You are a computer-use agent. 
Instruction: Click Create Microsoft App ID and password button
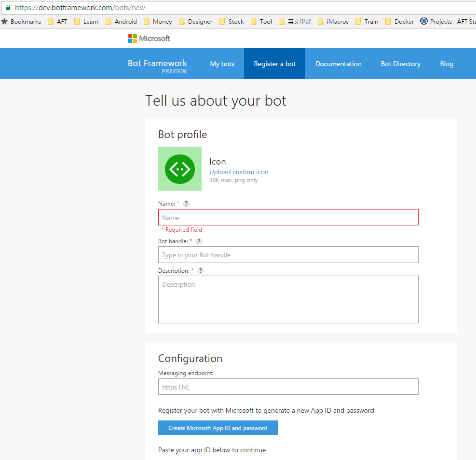(218, 428)
